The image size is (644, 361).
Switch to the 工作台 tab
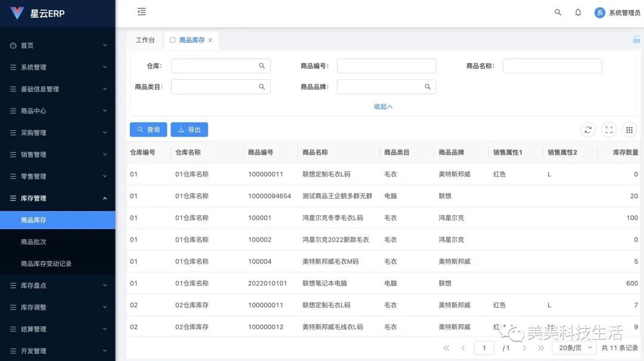click(145, 40)
